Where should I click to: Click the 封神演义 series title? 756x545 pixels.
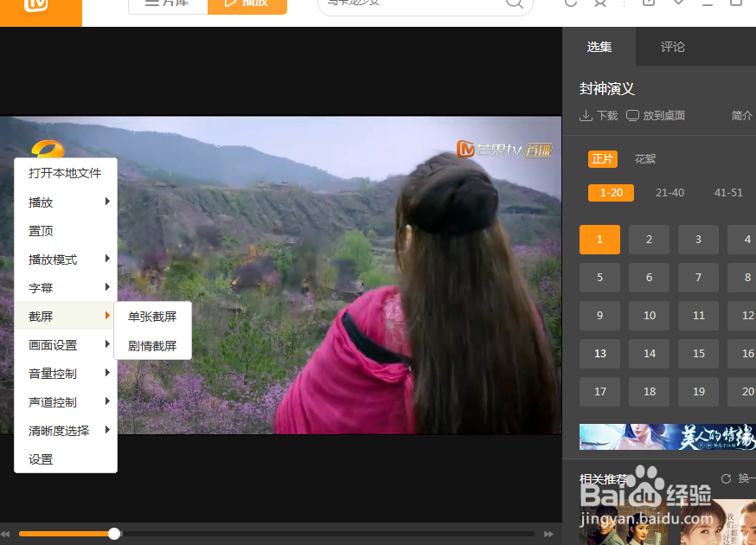(x=606, y=89)
